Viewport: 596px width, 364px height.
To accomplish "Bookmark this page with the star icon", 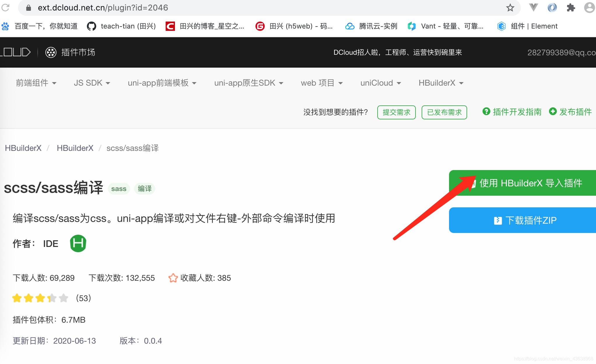I will coord(510,8).
